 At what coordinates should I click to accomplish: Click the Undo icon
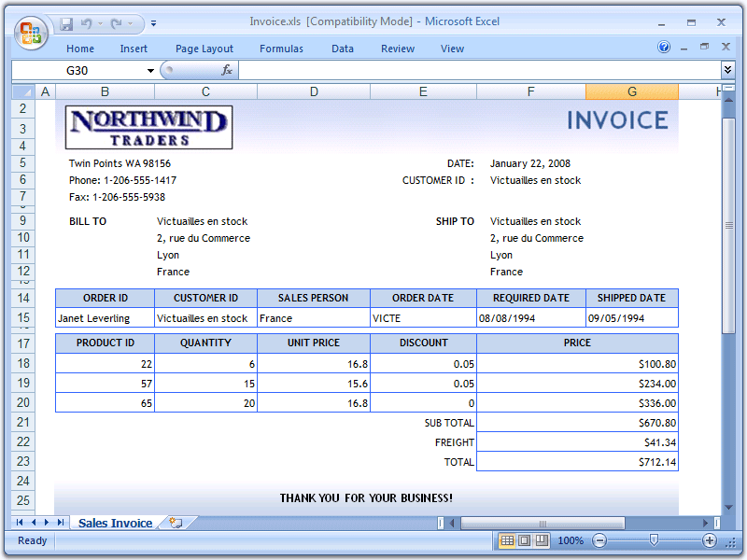[x=86, y=23]
